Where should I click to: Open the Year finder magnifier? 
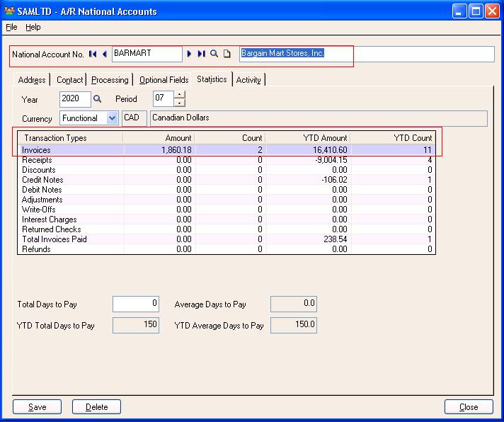click(98, 100)
